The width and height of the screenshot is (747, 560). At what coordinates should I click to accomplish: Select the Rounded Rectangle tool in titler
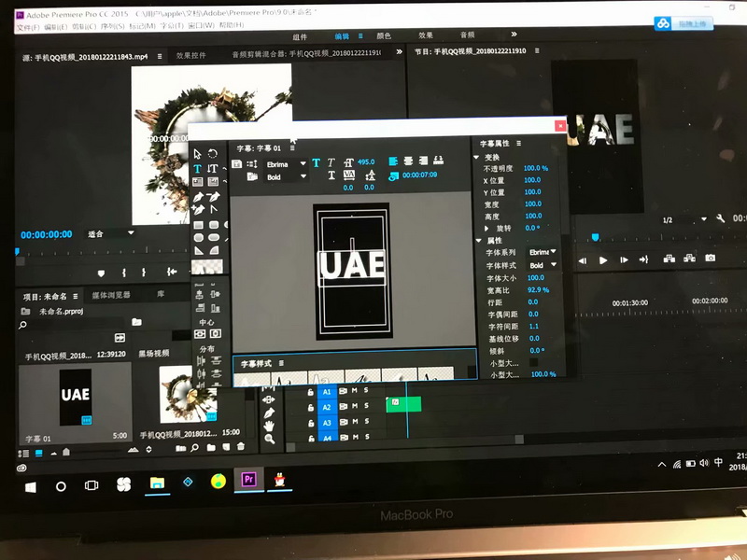pyautogui.click(x=214, y=224)
